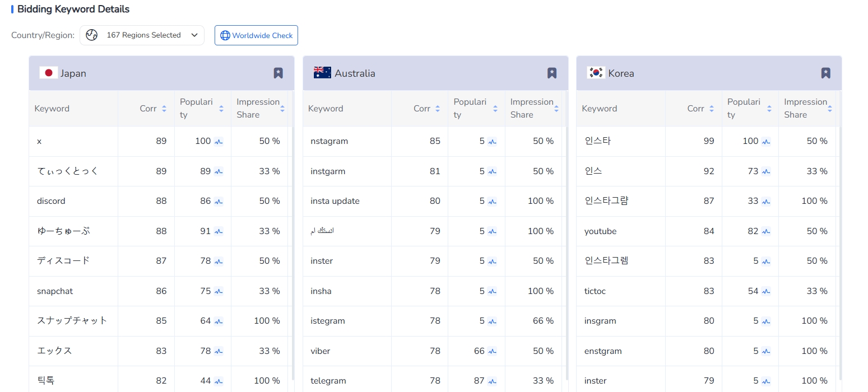
Task: Toggle sorting on Korea's Impression Share column
Action: (830, 109)
